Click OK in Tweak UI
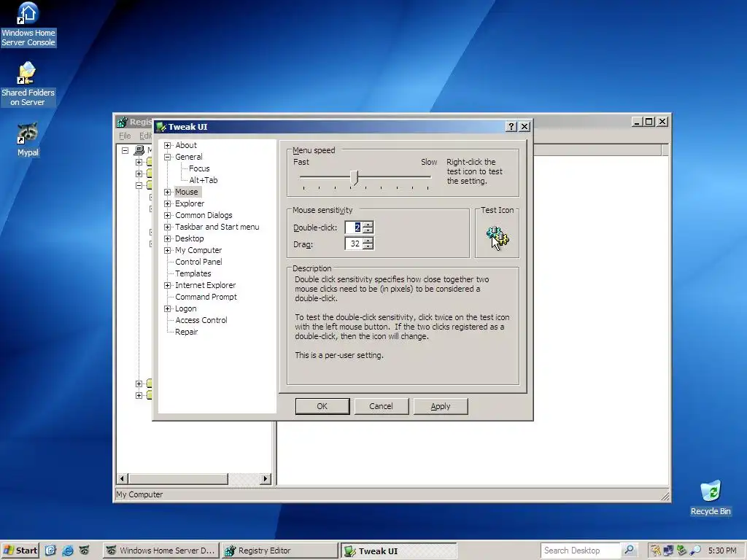Viewport: 747px width, 560px height. 322,406
